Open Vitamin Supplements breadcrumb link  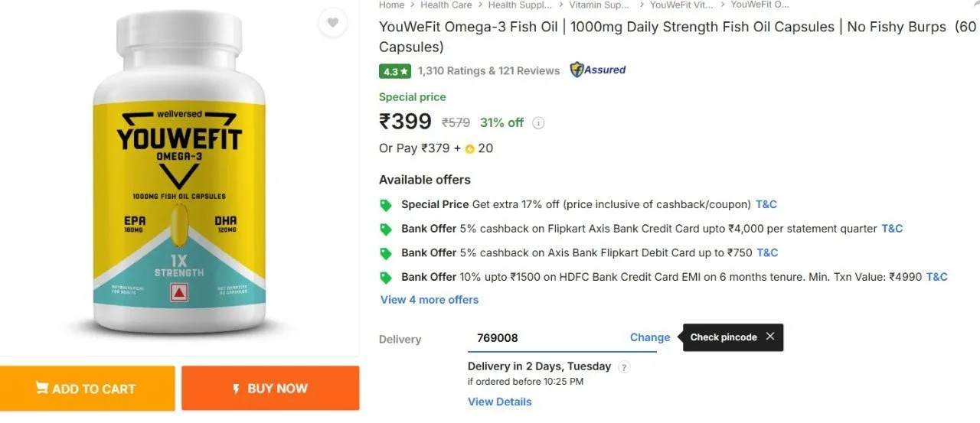tap(599, 5)
